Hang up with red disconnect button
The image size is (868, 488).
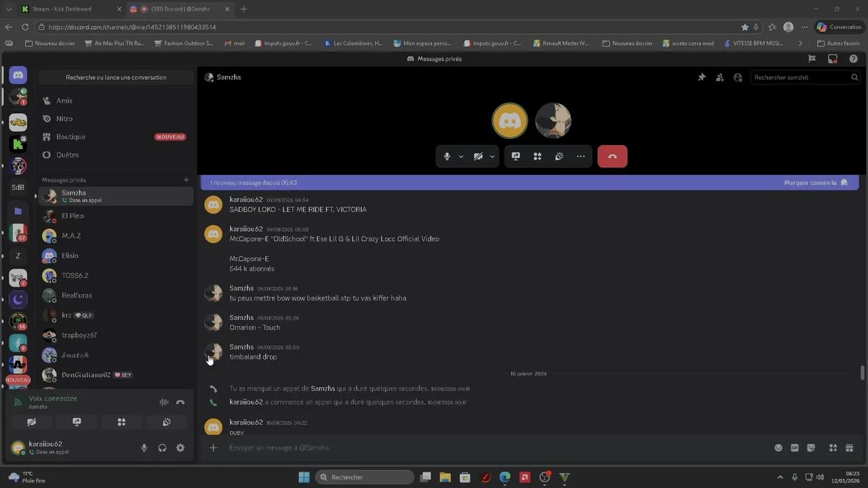[x=612, y=156]
